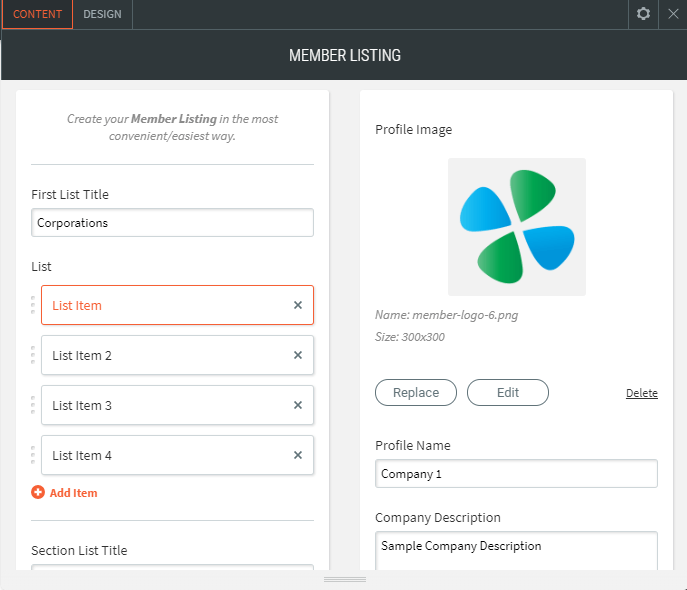Image resolution: width=687 pixels, height=590 pixels.
Task: Select the CONTENT tab
Action: coord(37,14)
